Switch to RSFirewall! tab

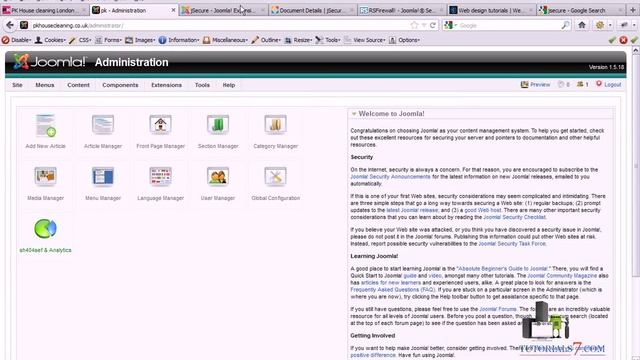[402, 10]
